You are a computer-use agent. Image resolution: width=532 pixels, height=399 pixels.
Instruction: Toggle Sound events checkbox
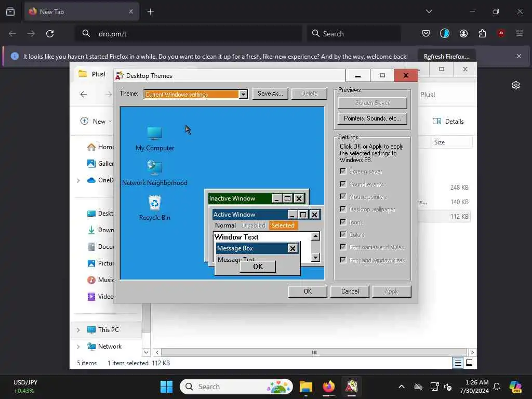coord(343,184)
